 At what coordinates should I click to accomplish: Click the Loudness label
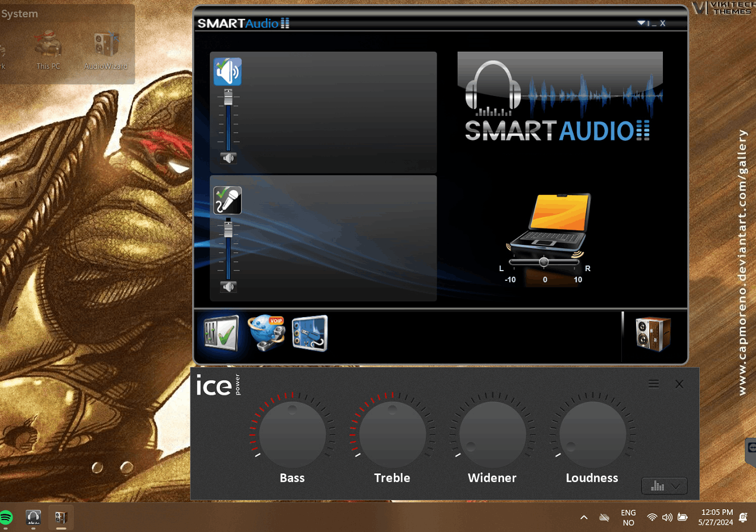[x=592, y=478]
